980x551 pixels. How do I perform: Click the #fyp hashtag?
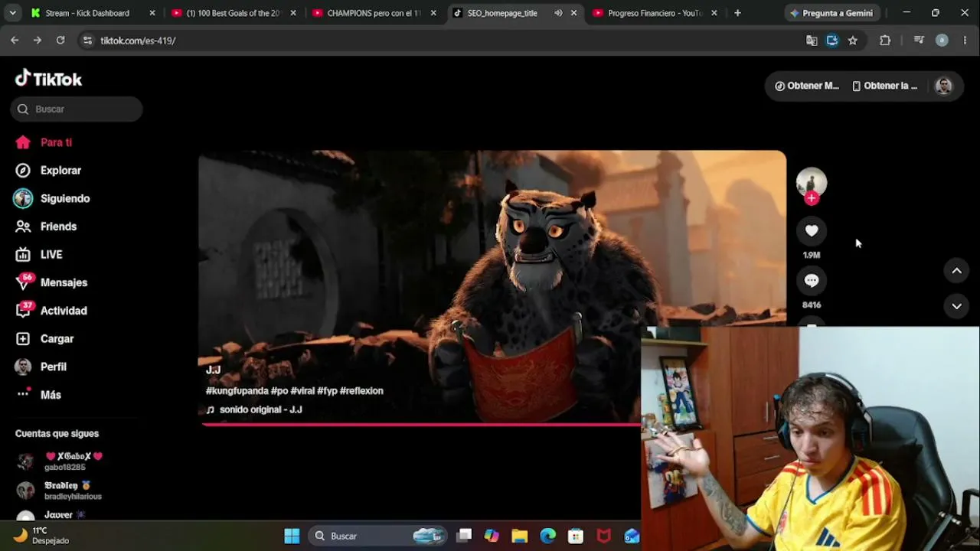point(327,391)
